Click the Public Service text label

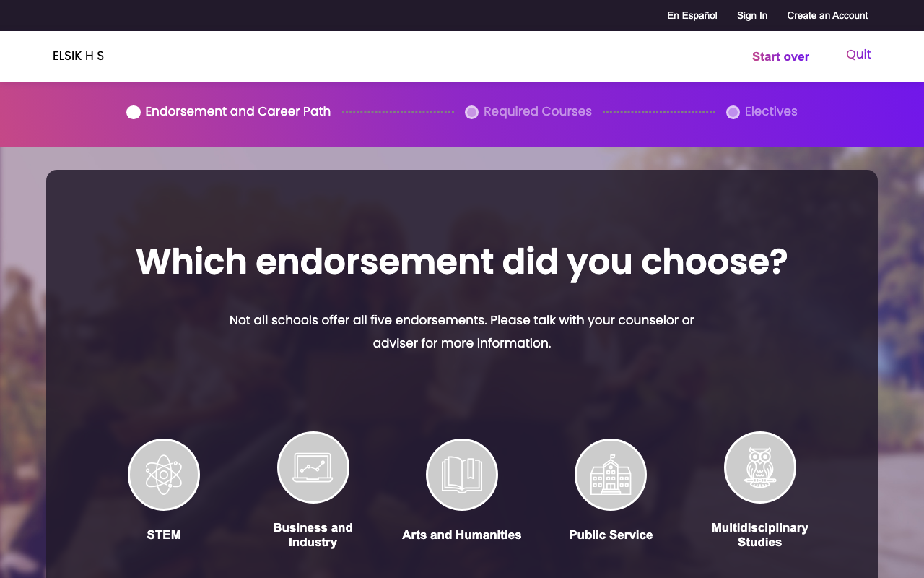pos(611,535)
